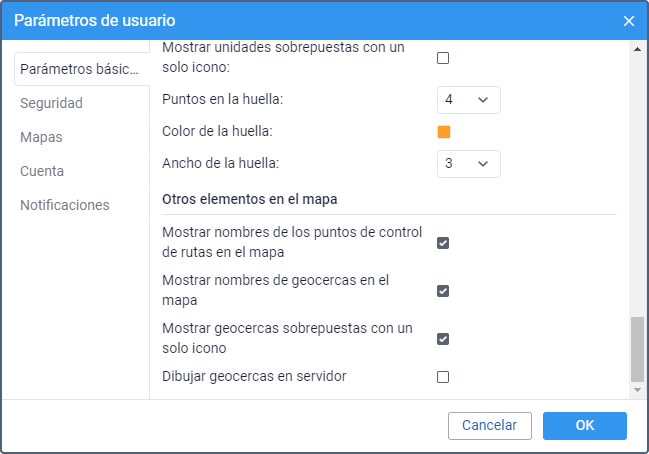Image resolution: width=649 pixels, height=454 pixels.
Task: Check Dibujar geocercas en servidor
Action: (x=443, y=377)
